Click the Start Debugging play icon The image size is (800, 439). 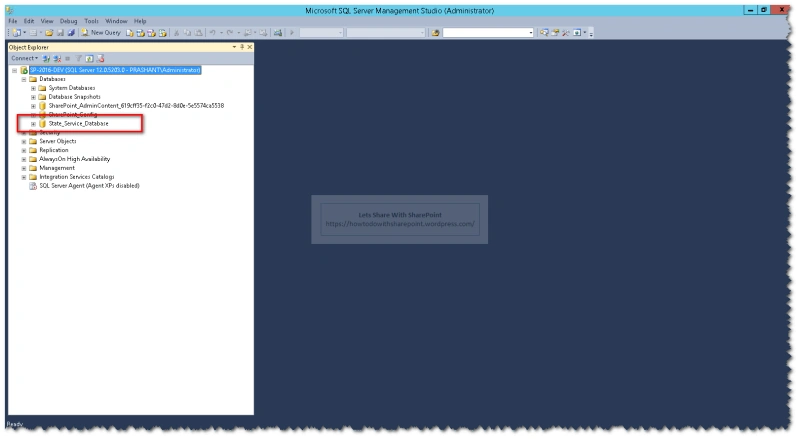click(292, 33)
